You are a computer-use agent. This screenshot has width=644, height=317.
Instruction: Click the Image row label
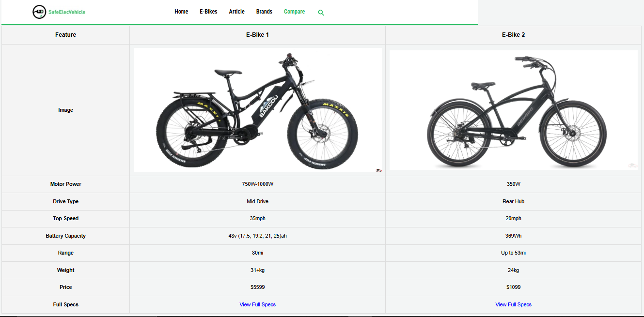pos(65,110)
